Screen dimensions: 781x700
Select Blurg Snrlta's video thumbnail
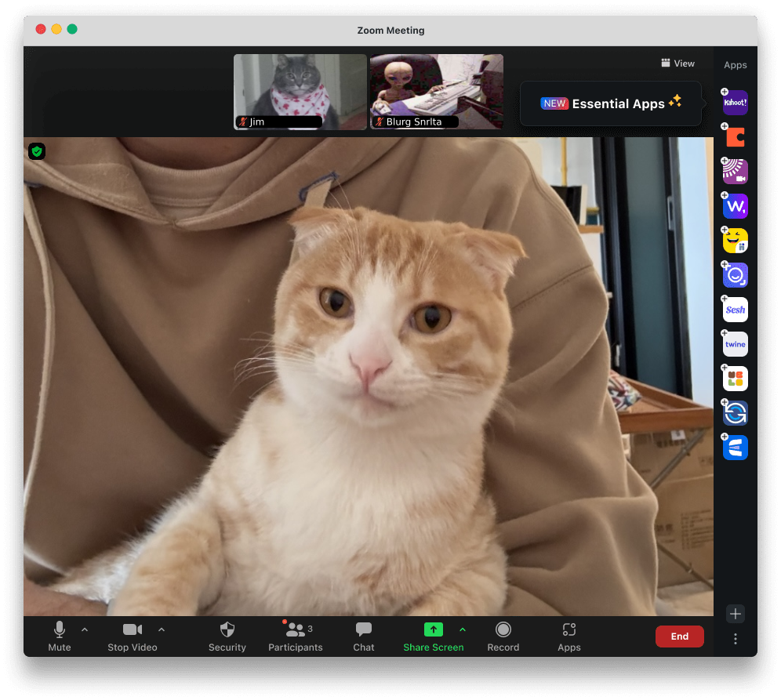(x=437, y=92)
